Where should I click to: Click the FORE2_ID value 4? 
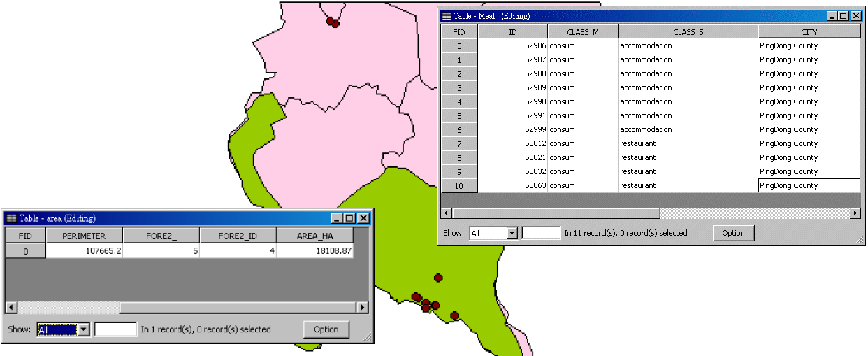pos(238,251)
